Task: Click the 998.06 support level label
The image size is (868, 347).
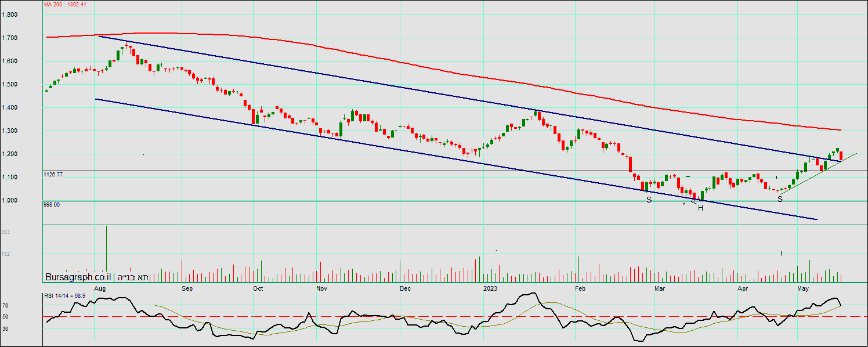Action: point(52,204)
